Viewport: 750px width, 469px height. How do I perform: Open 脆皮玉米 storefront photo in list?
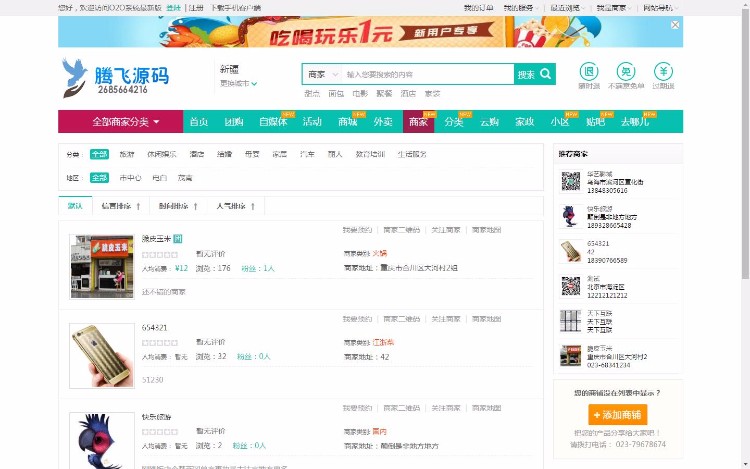point(102,266)
